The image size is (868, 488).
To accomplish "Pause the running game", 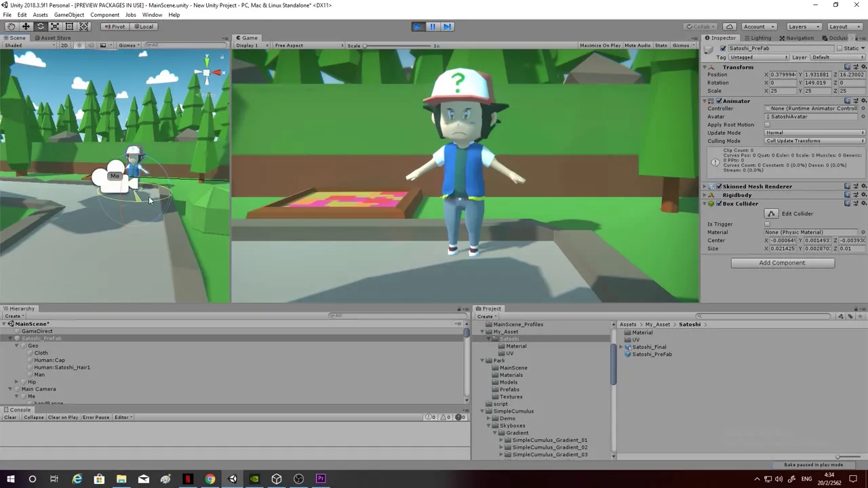I will point(433,26).
